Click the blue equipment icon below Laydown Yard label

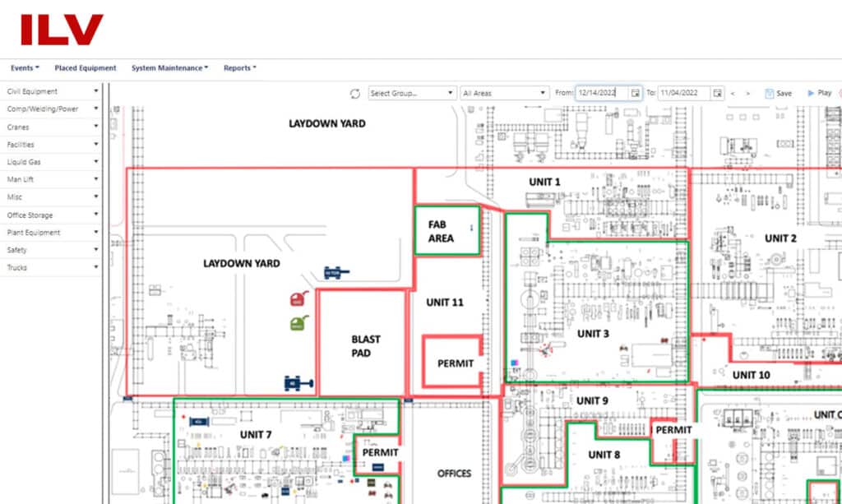pyautogui.click(x=335, y=272)
